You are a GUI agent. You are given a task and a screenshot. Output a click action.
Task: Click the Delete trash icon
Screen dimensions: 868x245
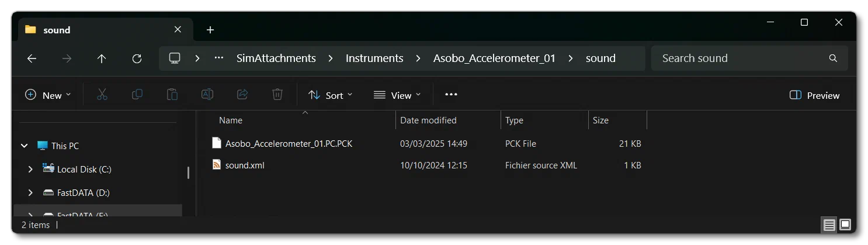[x=277, y=95]
